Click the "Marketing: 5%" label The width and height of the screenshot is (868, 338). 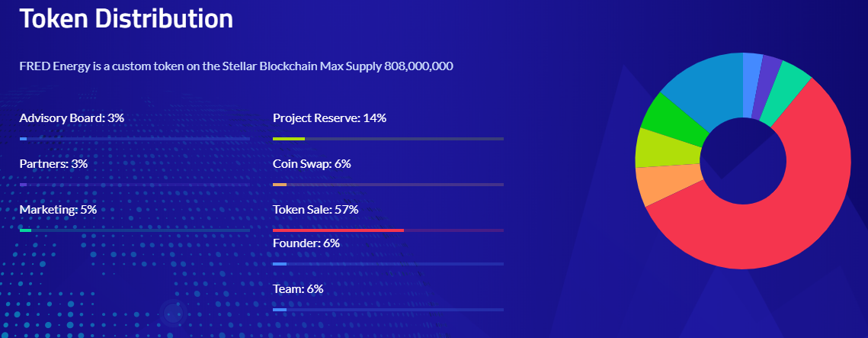[x=58, y=209]
